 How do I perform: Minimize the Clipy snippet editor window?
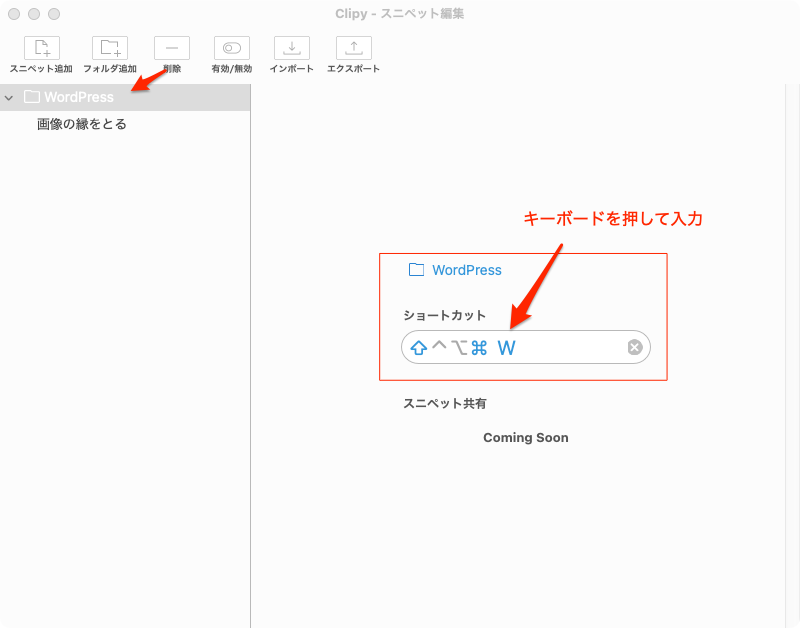34,14
